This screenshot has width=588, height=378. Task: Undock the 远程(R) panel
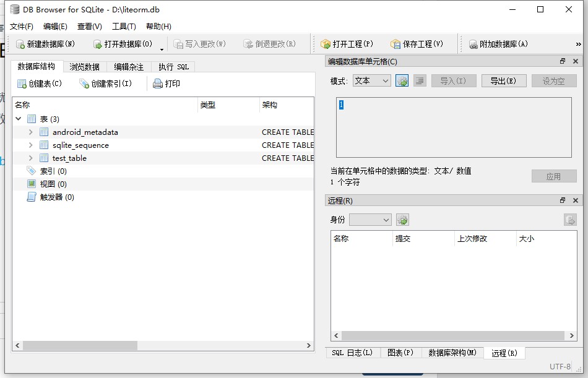563,200
